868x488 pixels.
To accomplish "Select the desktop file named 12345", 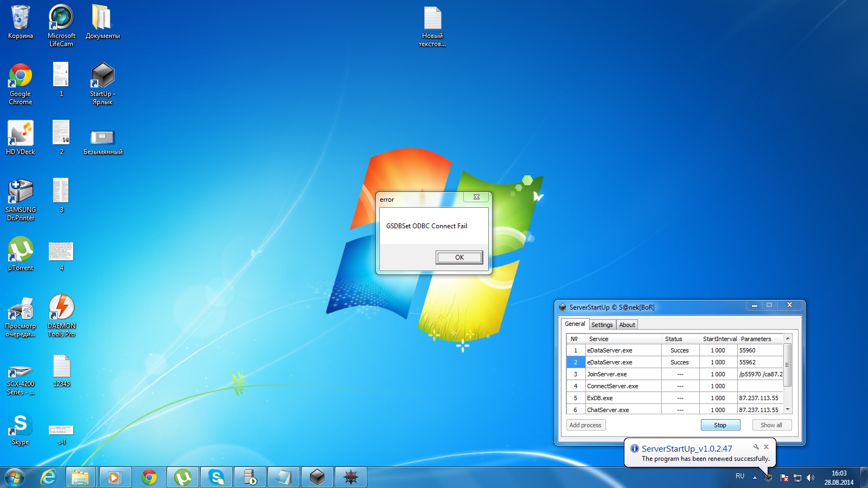I will (61, 371).
